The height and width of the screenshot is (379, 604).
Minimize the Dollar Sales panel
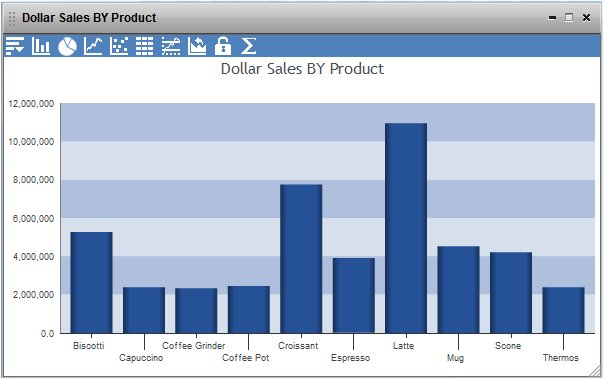pyautogui.click(x=552, y=18)
